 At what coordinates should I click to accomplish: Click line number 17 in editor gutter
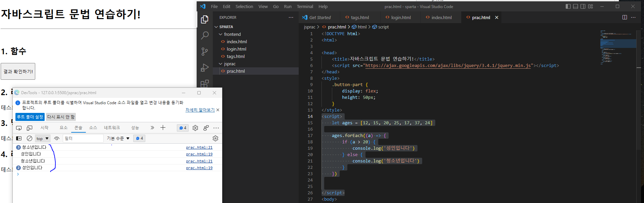(310, 136)
